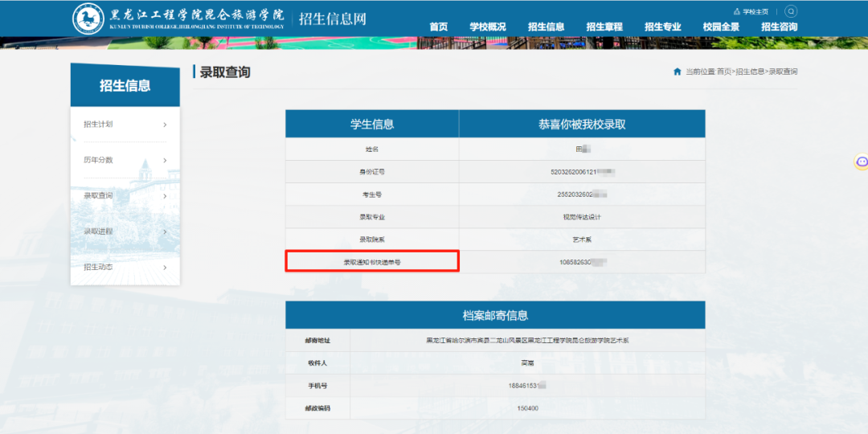Screen dimensions: 868x434
Task: Open the floating chat assistant icon
Action: pyautogui.click(x=861, y=162)
